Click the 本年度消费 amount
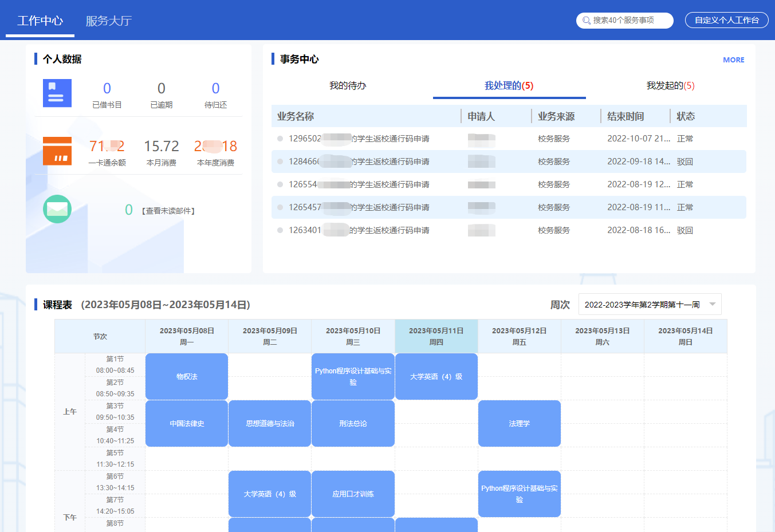This screenshot has height=532, width=775. click(x=216, y=146)
